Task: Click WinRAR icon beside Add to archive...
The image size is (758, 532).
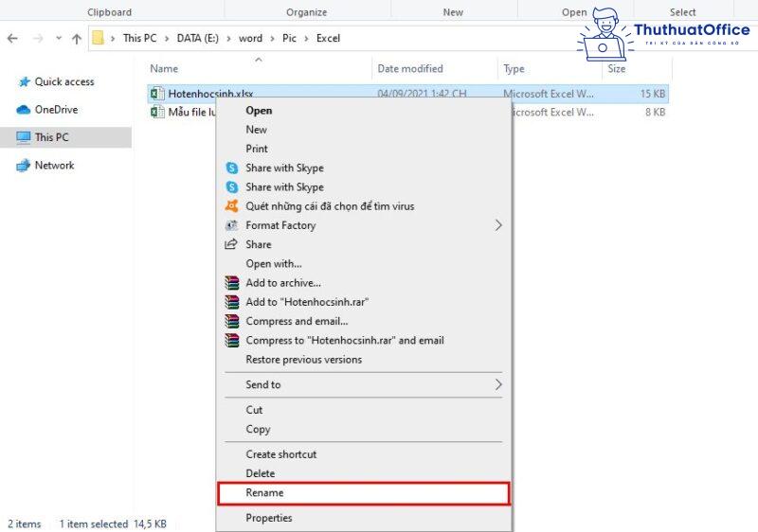Action: pyautogui.click(x=232, y=283)
